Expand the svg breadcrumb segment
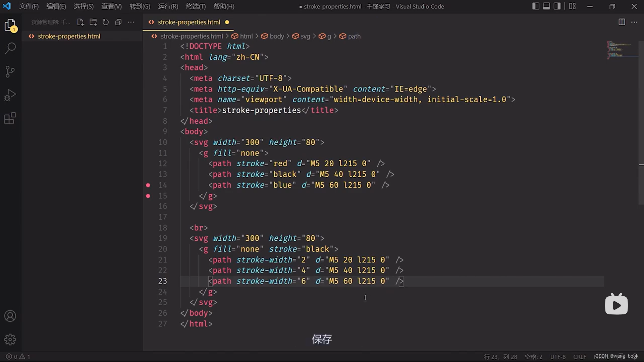This screenshot has width=644, height=362. coord(305,36)
